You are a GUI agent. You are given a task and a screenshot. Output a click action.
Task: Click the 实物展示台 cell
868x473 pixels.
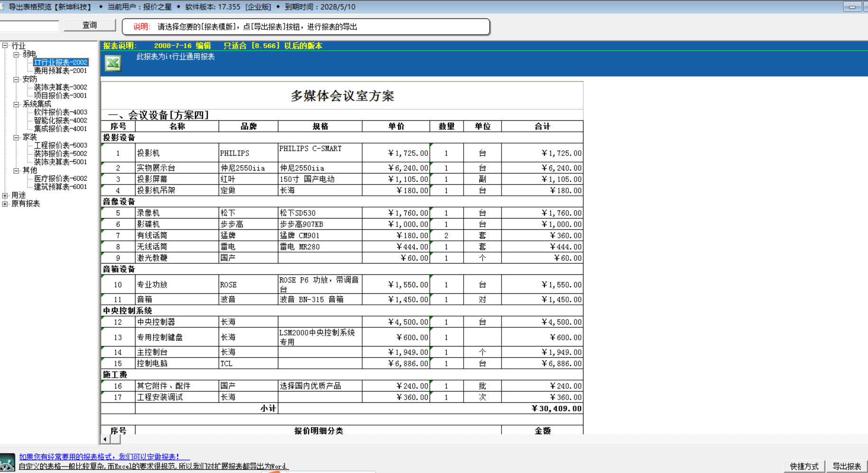pyautogui.click(x=177, y=168)
